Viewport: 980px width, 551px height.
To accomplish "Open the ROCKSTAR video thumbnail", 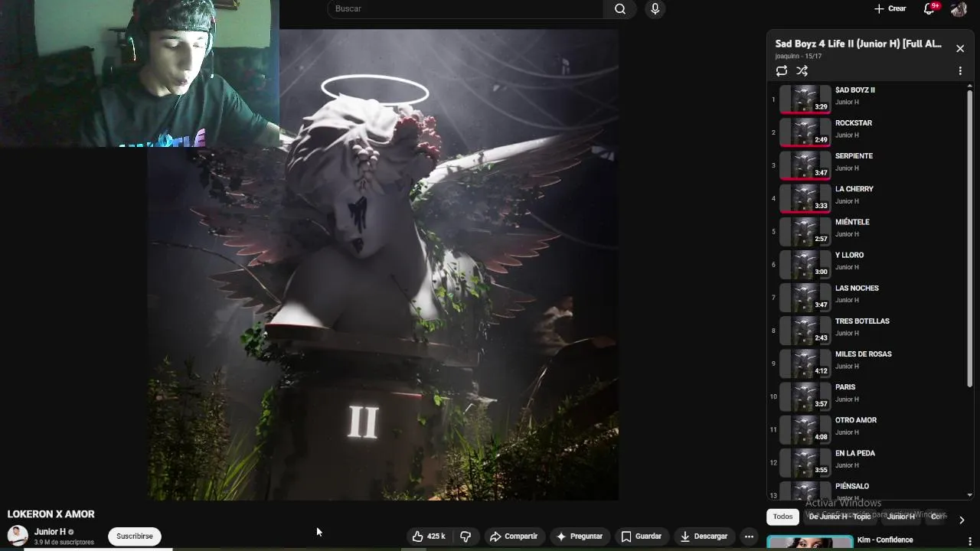I will [x=805, y=132].
